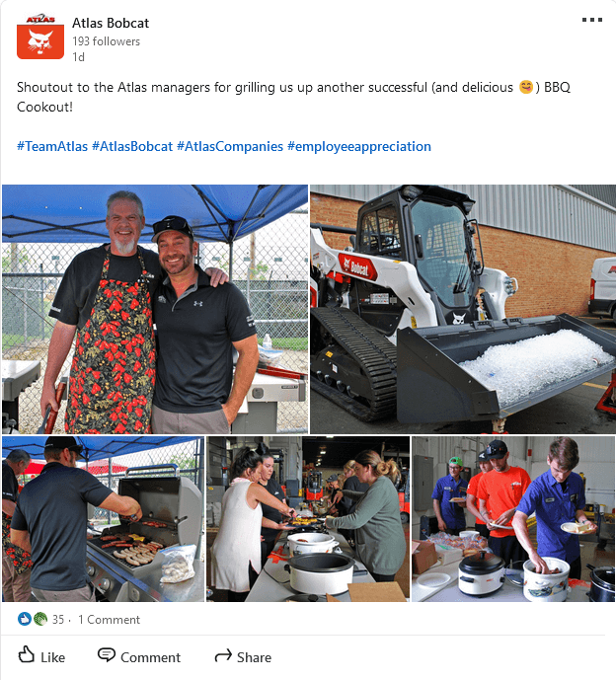Viewport: 616px width, 680px height.
Task: Open the #TeamAtlas hashtag
Action: point(52,147)
